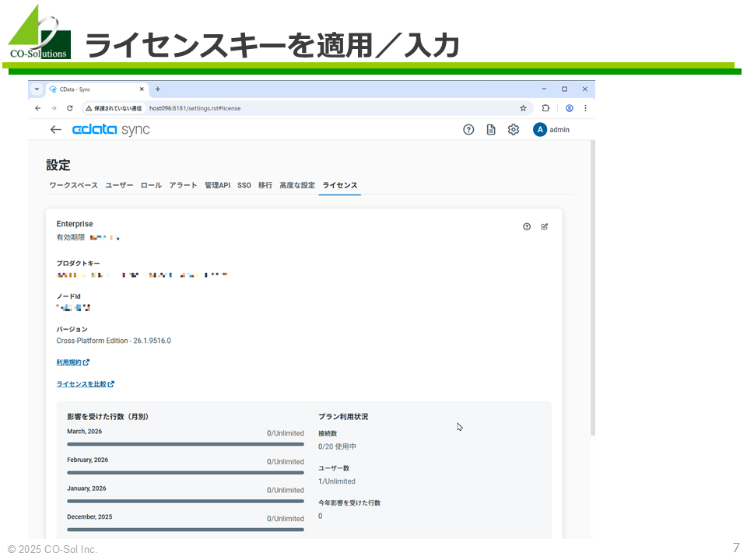Viewport: 747px width, 560px height.
Task: Switch to the ワークスペース tab
Action: point(73,185)
